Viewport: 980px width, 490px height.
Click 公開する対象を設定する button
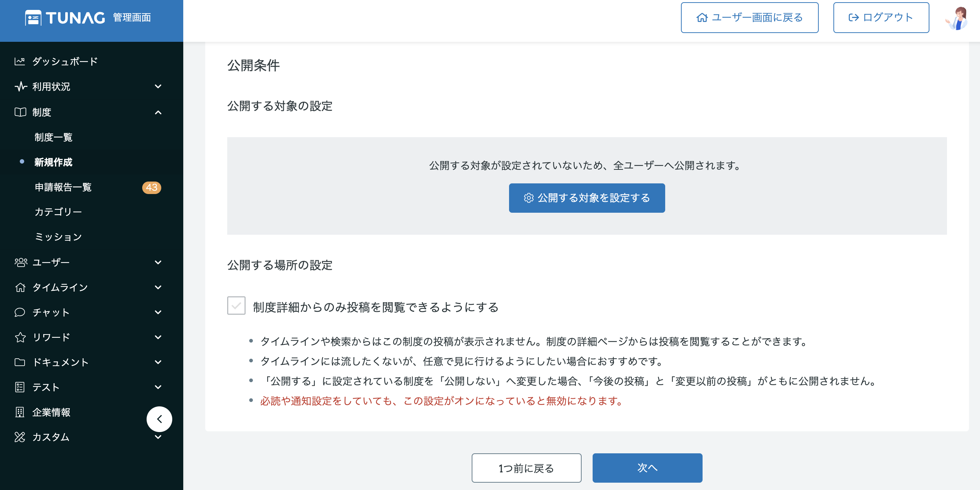[587, 198]
